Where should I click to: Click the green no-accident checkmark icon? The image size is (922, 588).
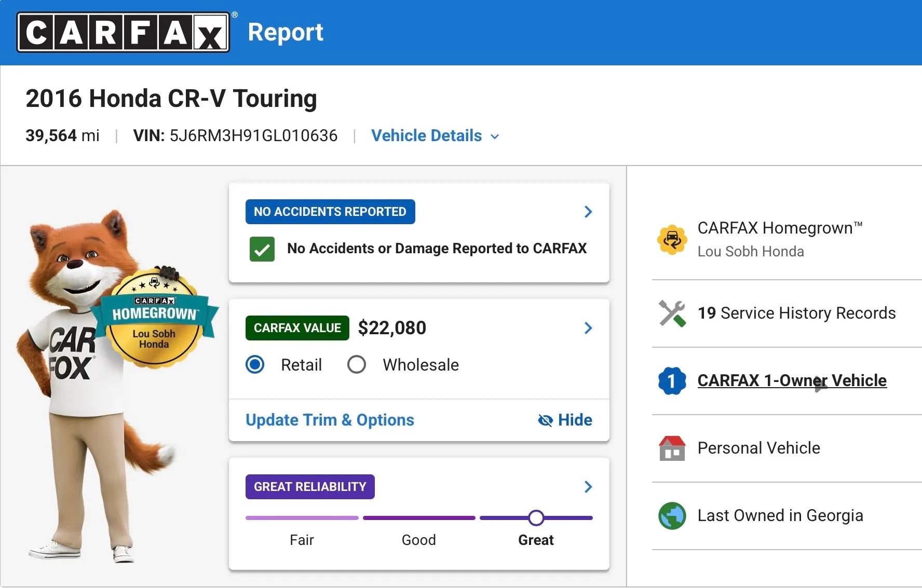click(x=262, y=249)
